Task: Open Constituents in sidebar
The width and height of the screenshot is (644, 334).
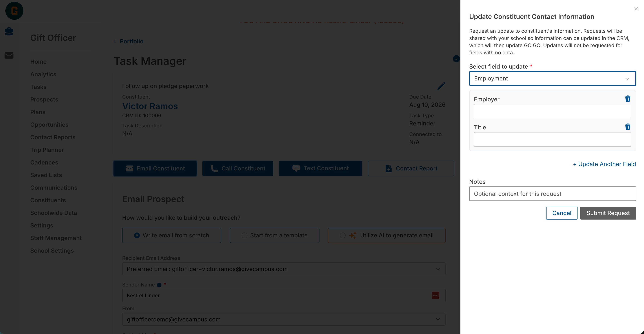Action: point(48,200)
